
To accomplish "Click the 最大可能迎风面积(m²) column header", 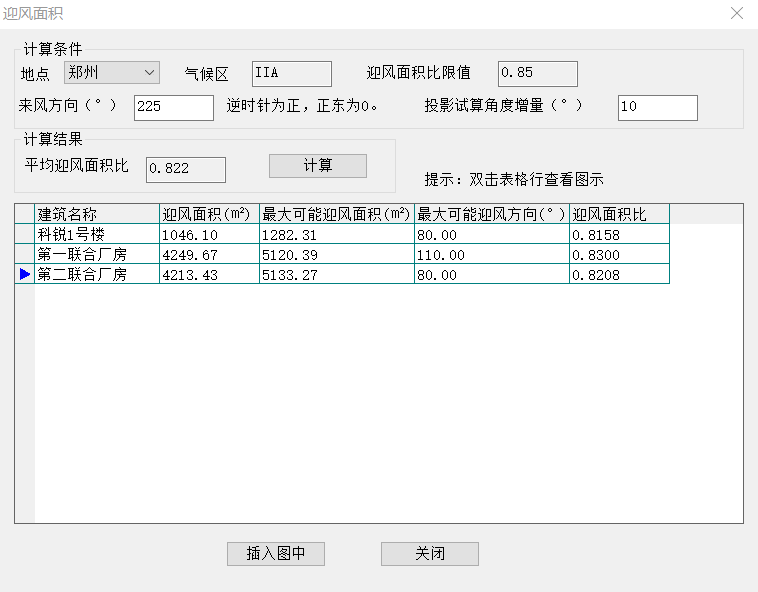I will pos(336,214).
